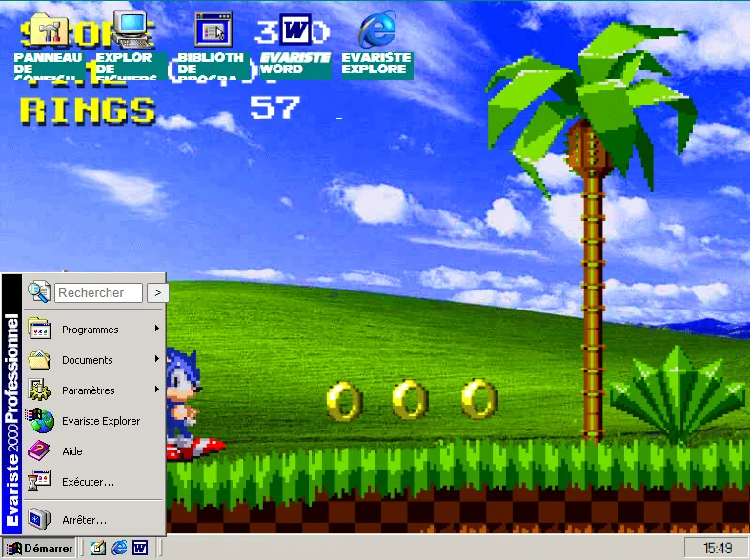Click the search go arrow button
The image size is (750, 560).
tap(158, 293)
